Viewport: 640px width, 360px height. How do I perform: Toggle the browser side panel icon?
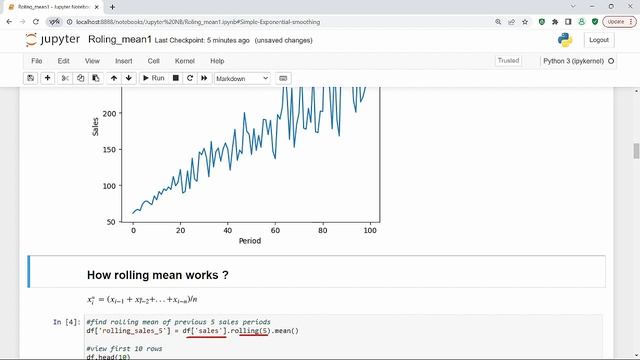coord(568,22)
